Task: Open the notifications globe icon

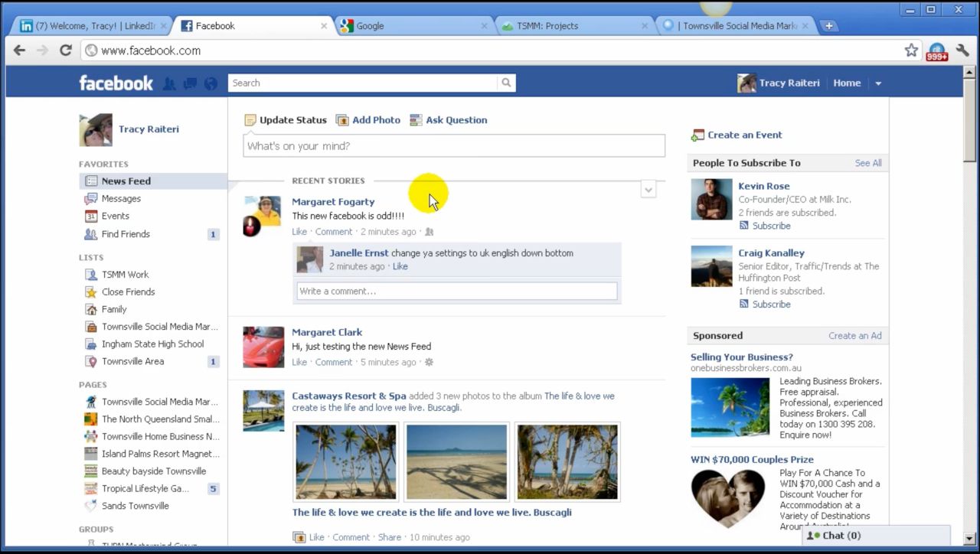Action: [x=211, y=83]
